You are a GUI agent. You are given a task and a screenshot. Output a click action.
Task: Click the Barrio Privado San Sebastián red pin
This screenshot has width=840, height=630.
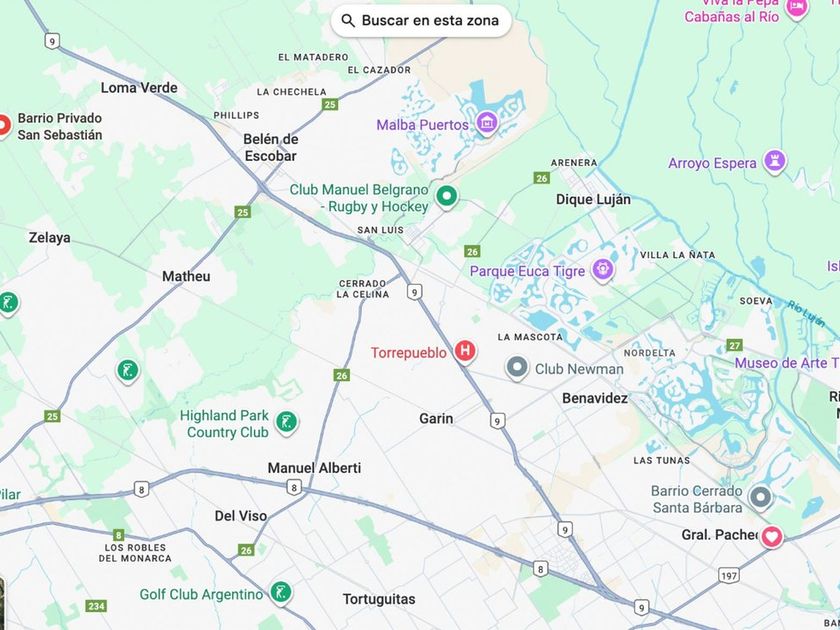[x=3, y=126]
